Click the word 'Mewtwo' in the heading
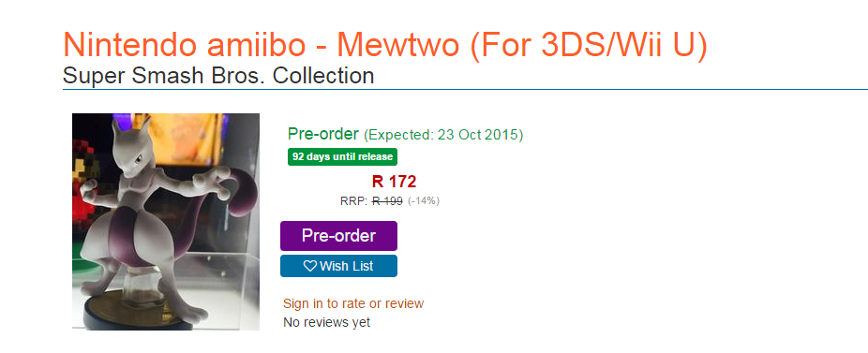 click(398, 45)
